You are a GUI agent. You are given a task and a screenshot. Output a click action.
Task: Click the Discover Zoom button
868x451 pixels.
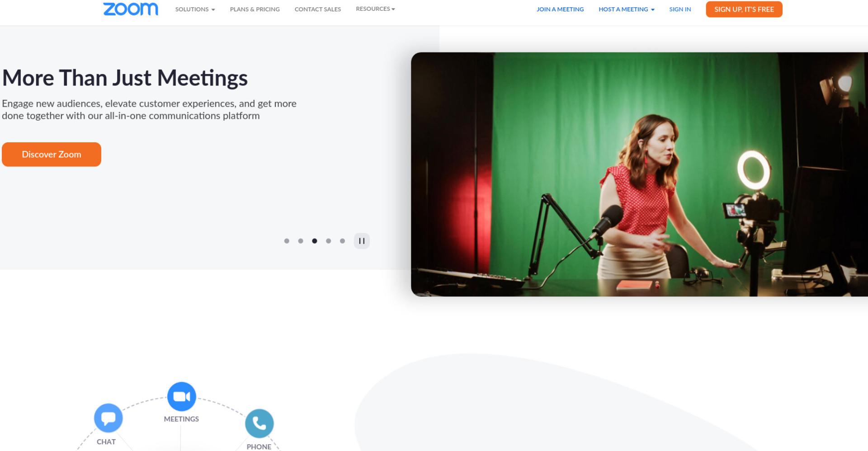52,155
